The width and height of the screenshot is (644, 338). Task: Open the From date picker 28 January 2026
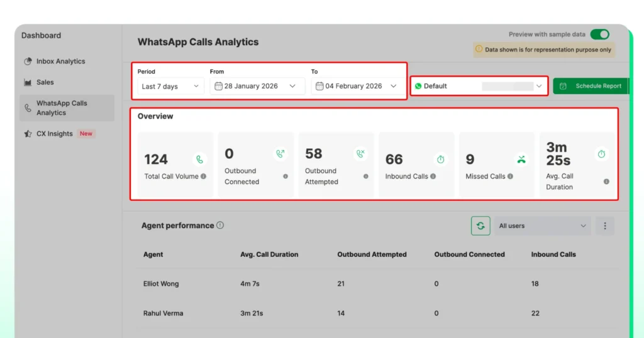click(x=257, y=86)
